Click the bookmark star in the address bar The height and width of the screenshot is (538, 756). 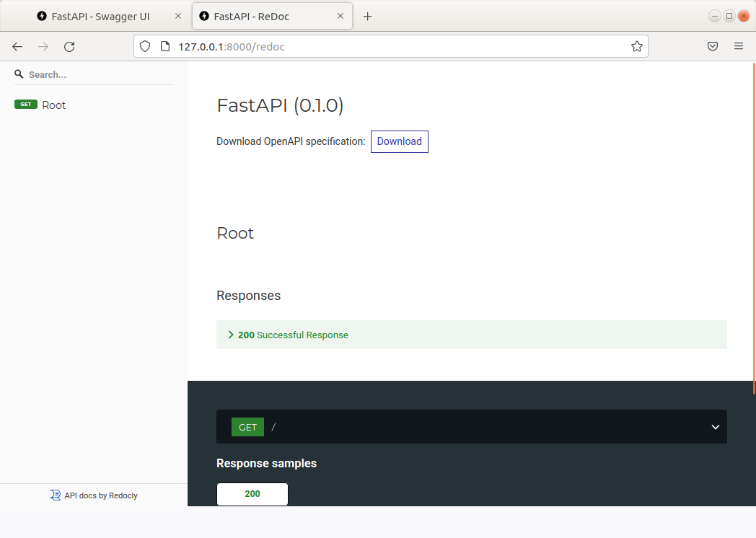pyautogui.click(x=637, y=45)
